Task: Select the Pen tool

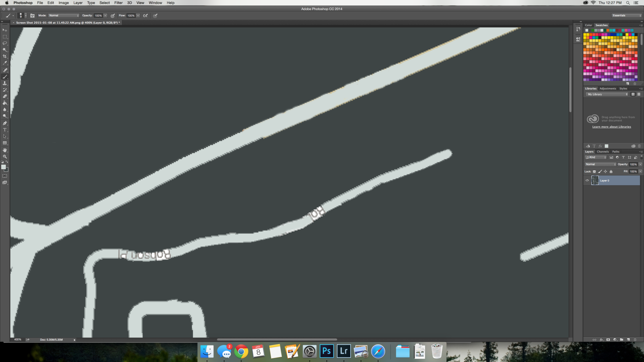Action: [5, 123]
